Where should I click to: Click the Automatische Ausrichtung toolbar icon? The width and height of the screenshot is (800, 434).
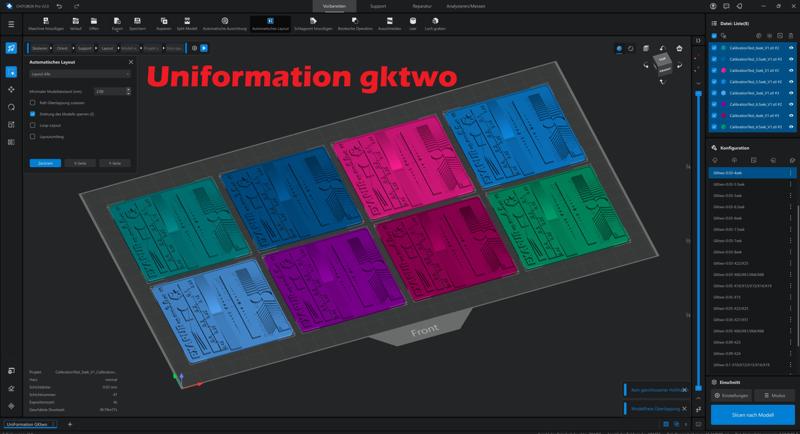(224, 23)
